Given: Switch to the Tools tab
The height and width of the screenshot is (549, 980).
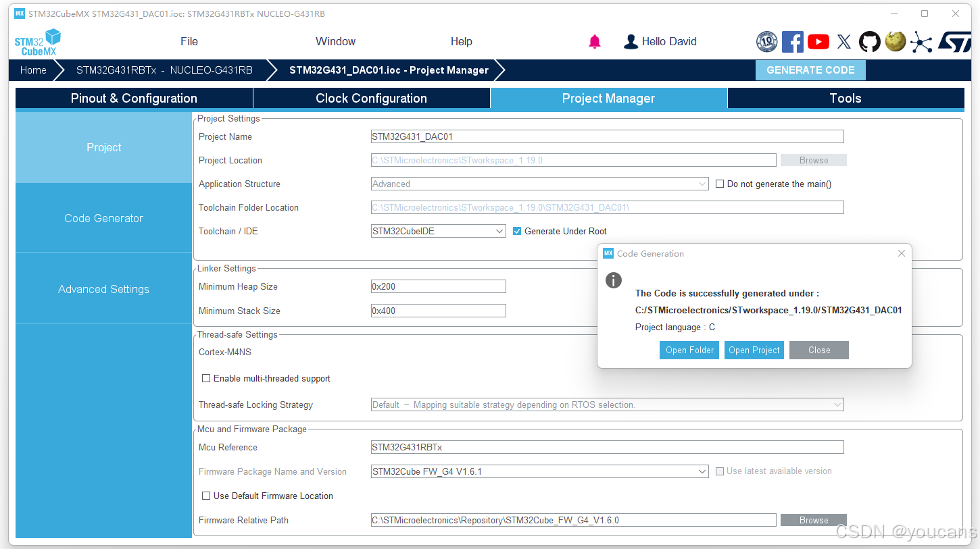Looking at the screenshot, I should (x=846, y=98).
